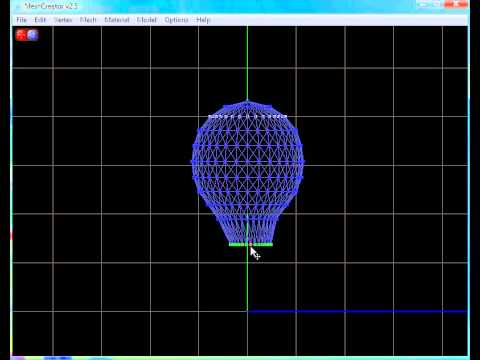Viewport: 480px width, 360px height.
Task: Open the File menu
Action: [x=21, y=20]
